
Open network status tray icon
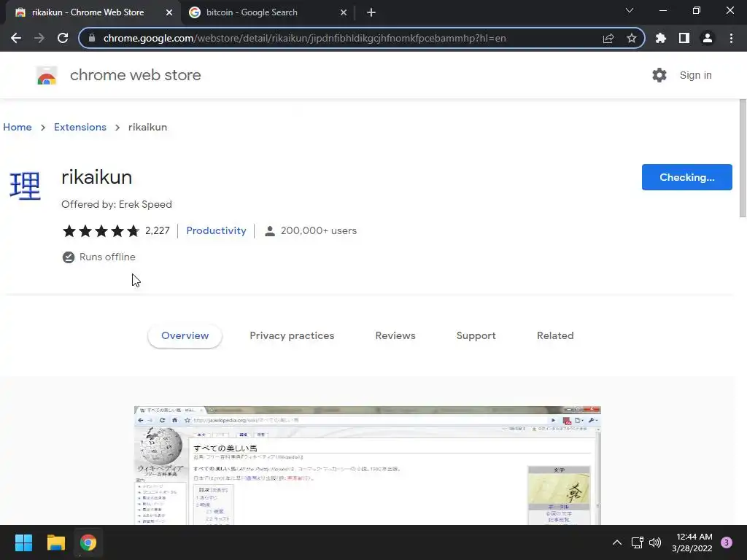pyautogui.click(x=638, y=542)
